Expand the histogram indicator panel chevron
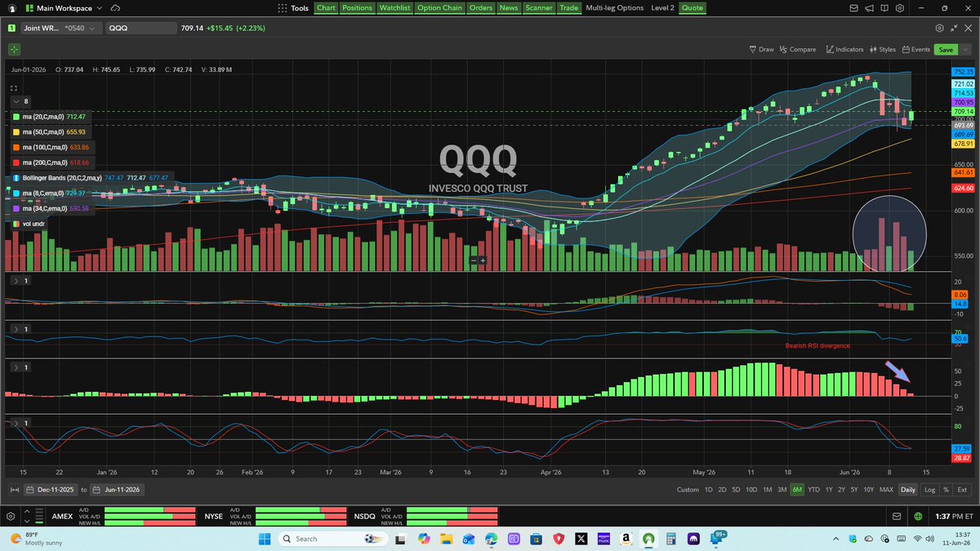The image size is (980, 551). point(16,367)
